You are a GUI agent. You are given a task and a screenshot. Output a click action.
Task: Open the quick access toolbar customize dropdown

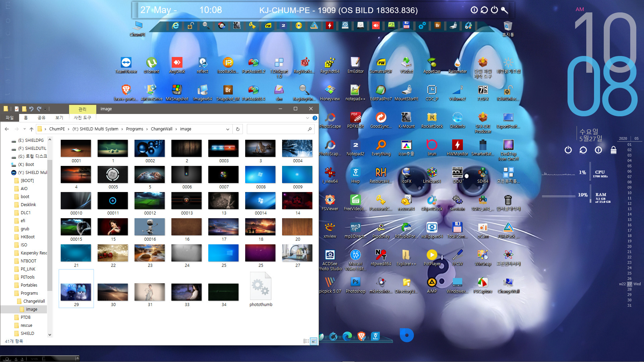(x=45, y=109)
